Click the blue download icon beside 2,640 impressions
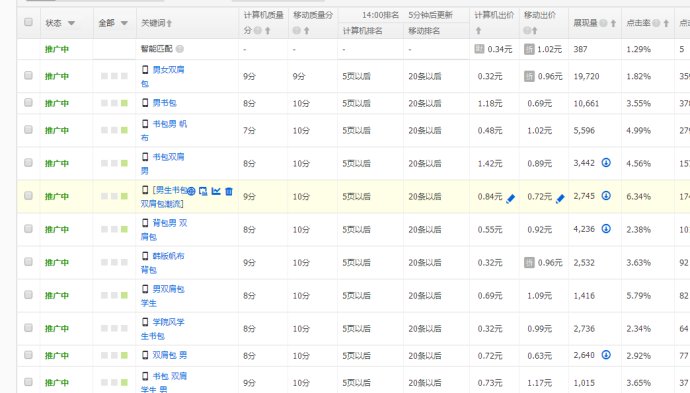Image resolution: width=690 pixels, height=393 pixels. (606, 354)
